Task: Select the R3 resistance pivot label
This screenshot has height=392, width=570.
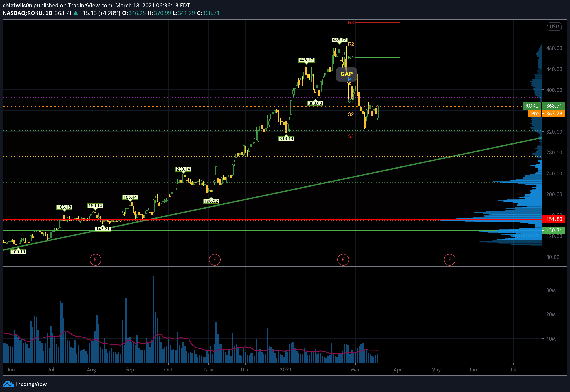Action: [351, 23]
